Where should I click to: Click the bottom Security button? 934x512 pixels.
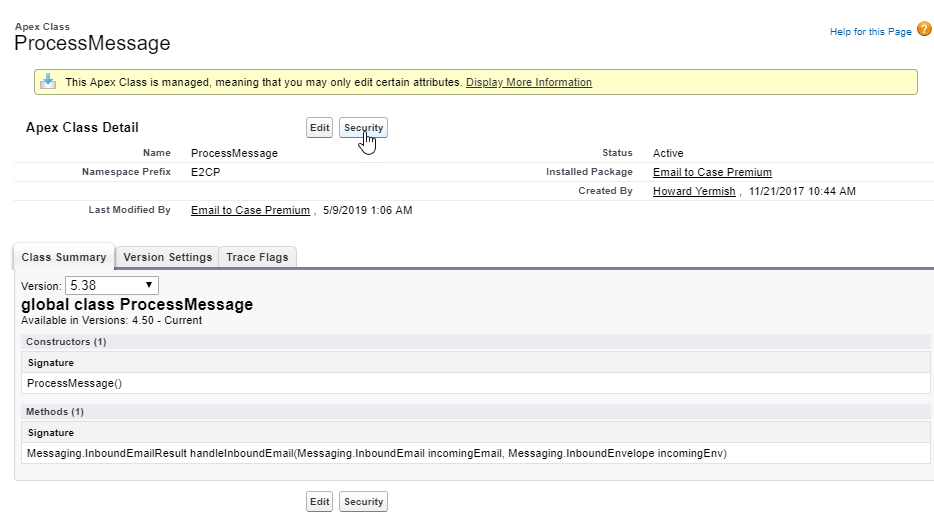(x=363, y=501)
